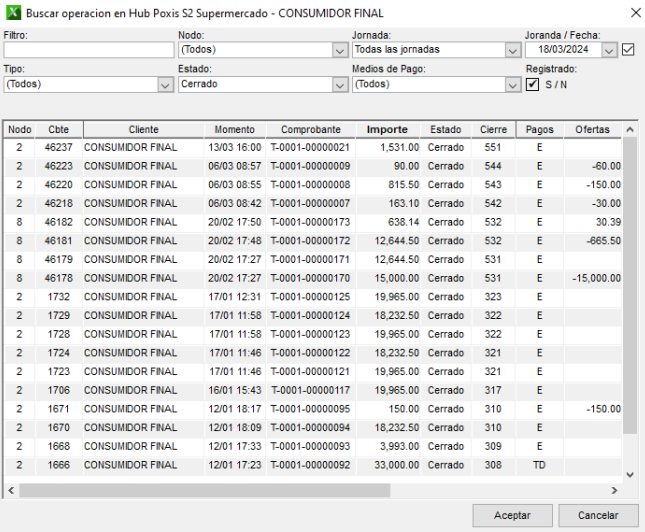The width and height of the screenshot is (645, 532).
Task: Toggle the checkbox next to Jornada / Fecha
Action: [628, 50]
